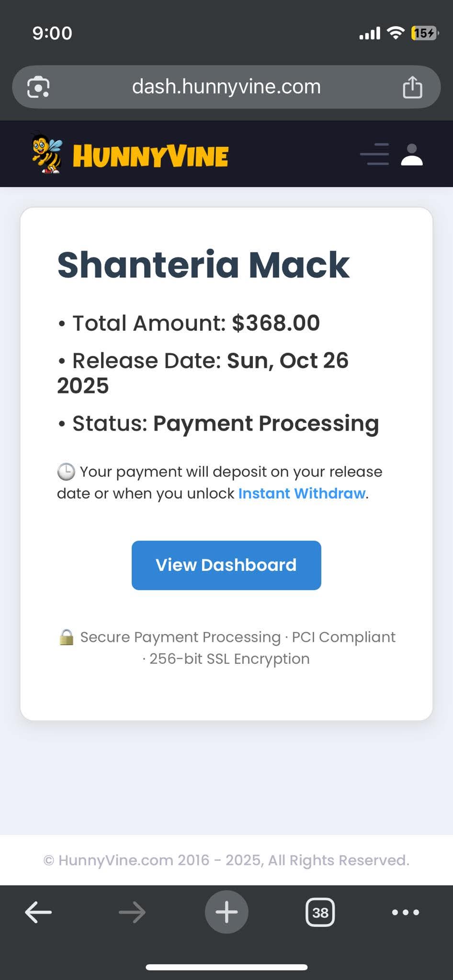This screenshot has width=453, height=980.
Task: Click the HunnyVine wordmark text
Action: (150, 156)
